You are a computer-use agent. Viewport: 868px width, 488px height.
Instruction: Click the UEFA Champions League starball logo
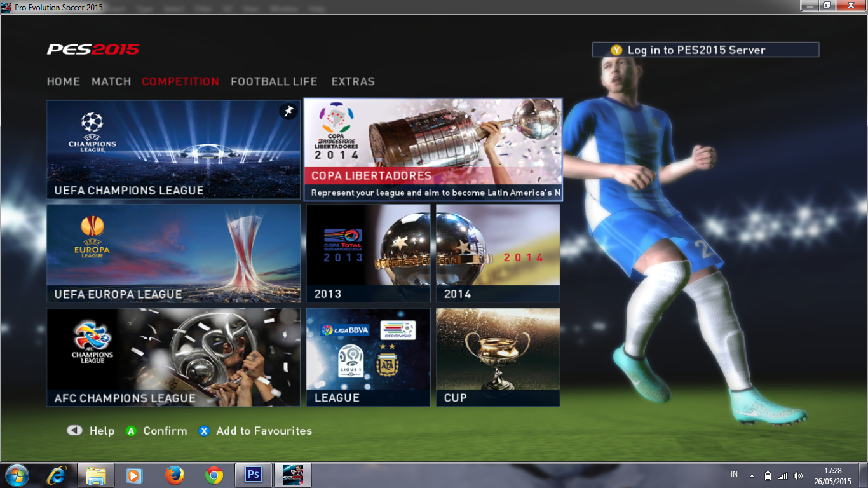tap(92, 132)
